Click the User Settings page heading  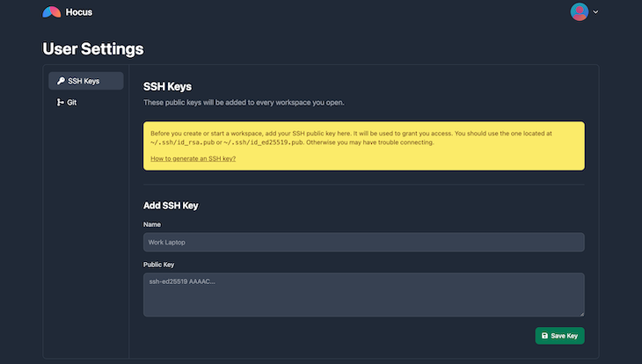[93, 48]
